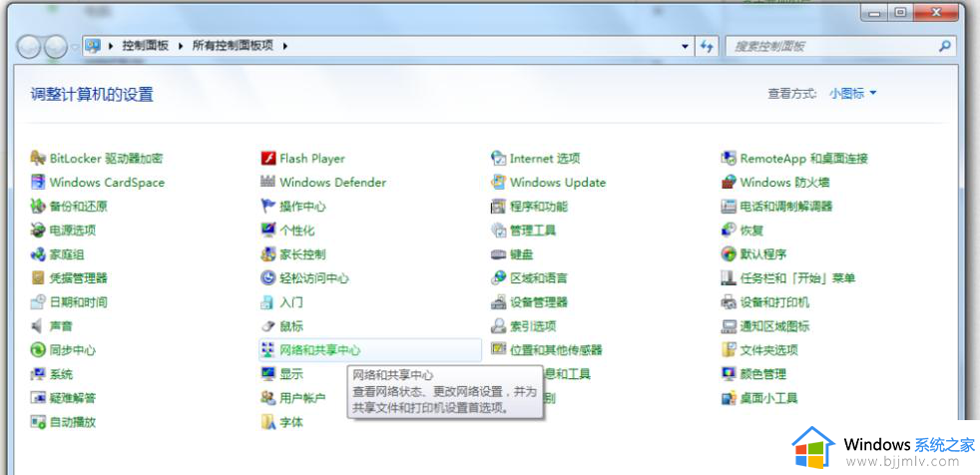The image size is (980, 475).
Task: Open the 显示 link
Action: tap(291, 374)
